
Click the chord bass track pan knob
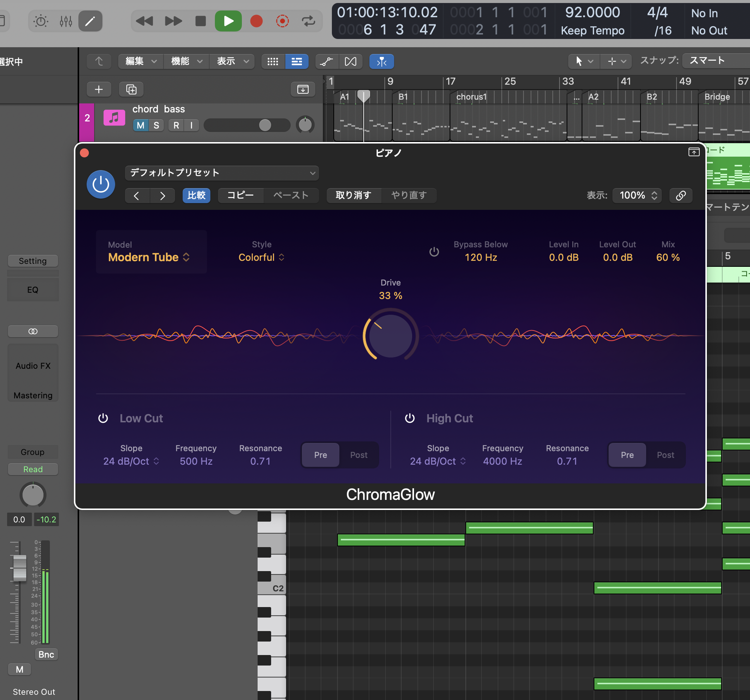(305, 125)
